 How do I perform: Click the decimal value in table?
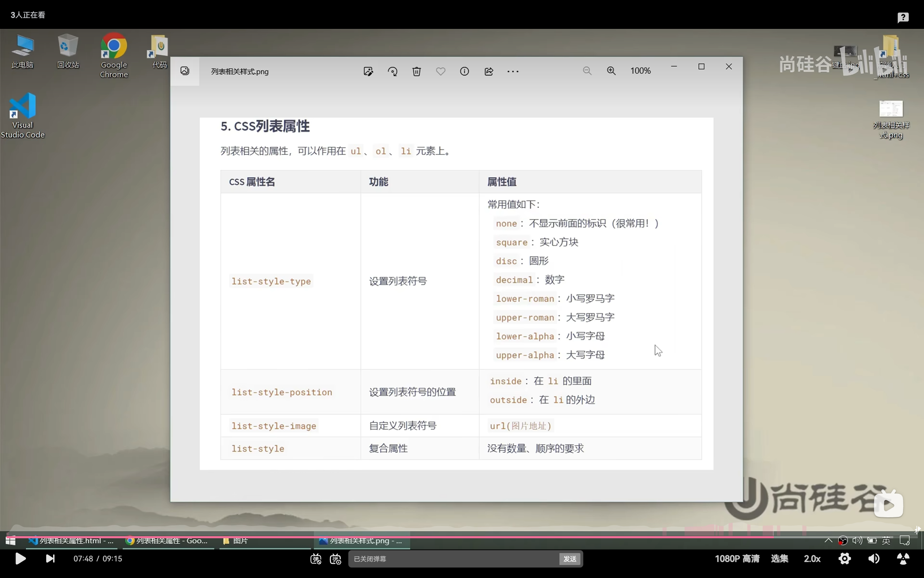point(514,280)
